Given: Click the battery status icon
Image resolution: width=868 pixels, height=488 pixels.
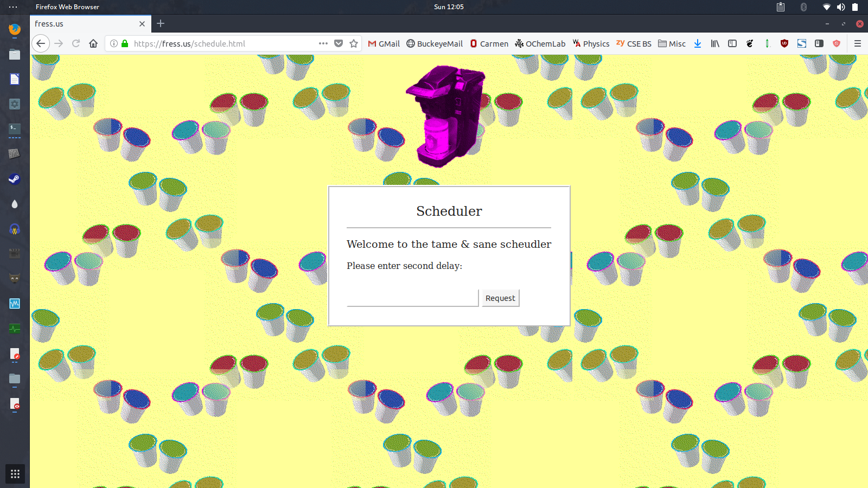Looking at the screenshot, I should coord(855,7).
